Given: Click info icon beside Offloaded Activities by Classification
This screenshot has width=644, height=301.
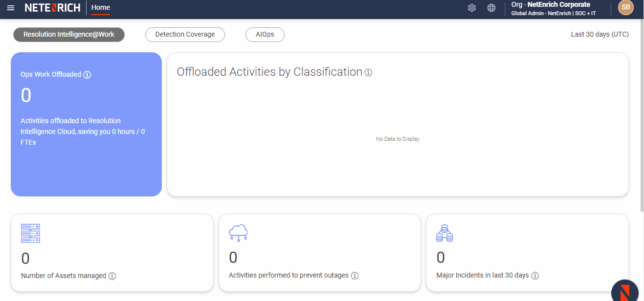Looking at the screenshot, I should [368, 72].
